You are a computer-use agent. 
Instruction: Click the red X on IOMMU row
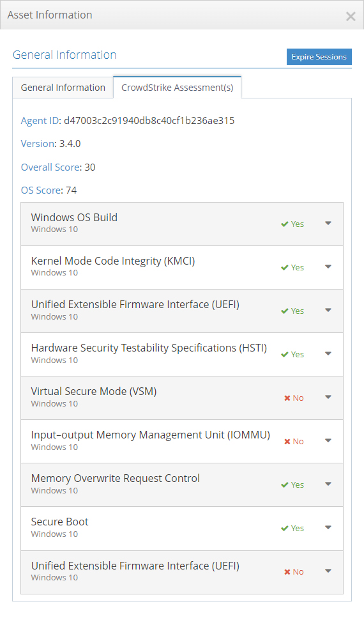287,442
